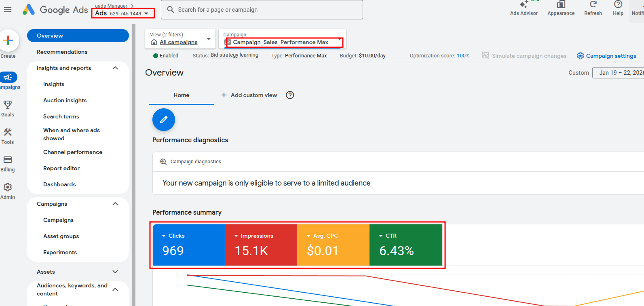Viewport: 644px width, 306px height.
Task: Open Campaign settings link
Action: (x=606, y=56)
